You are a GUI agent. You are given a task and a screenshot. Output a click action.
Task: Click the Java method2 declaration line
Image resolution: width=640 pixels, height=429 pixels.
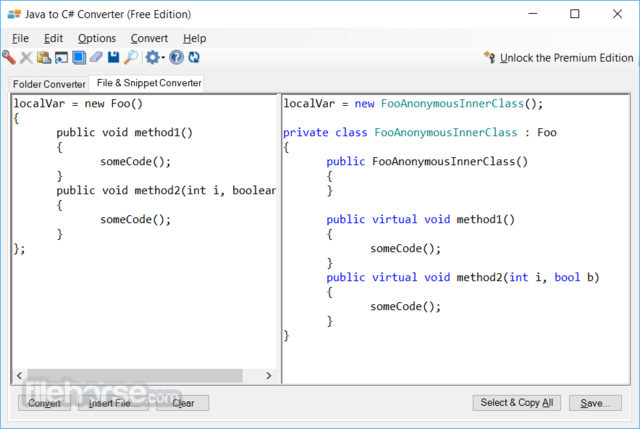166,191
